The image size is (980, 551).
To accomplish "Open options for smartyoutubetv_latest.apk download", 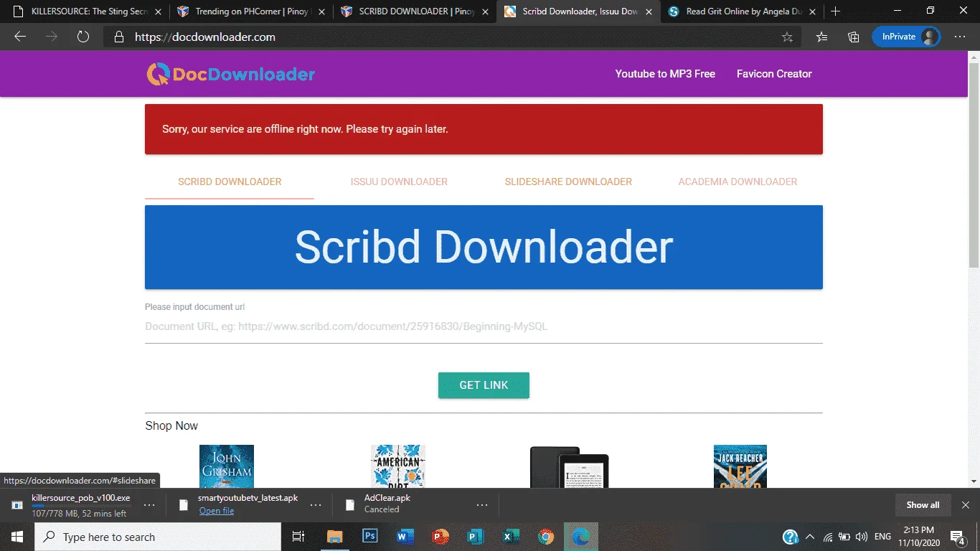I will [x=316, y=505].
